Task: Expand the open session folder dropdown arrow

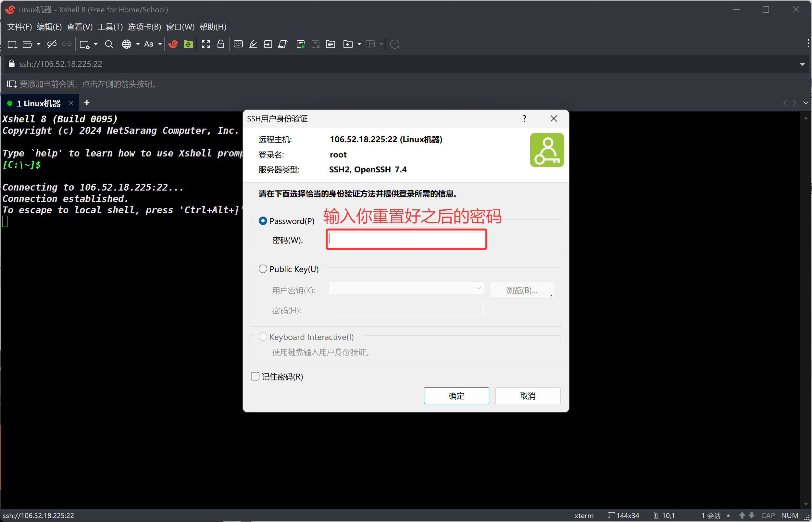Action: (x=39, y=44)
